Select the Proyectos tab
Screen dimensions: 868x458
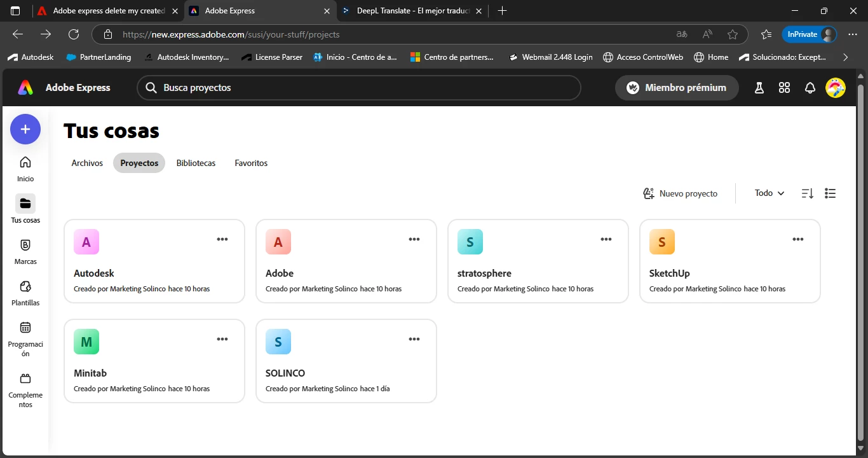[139, 163]
